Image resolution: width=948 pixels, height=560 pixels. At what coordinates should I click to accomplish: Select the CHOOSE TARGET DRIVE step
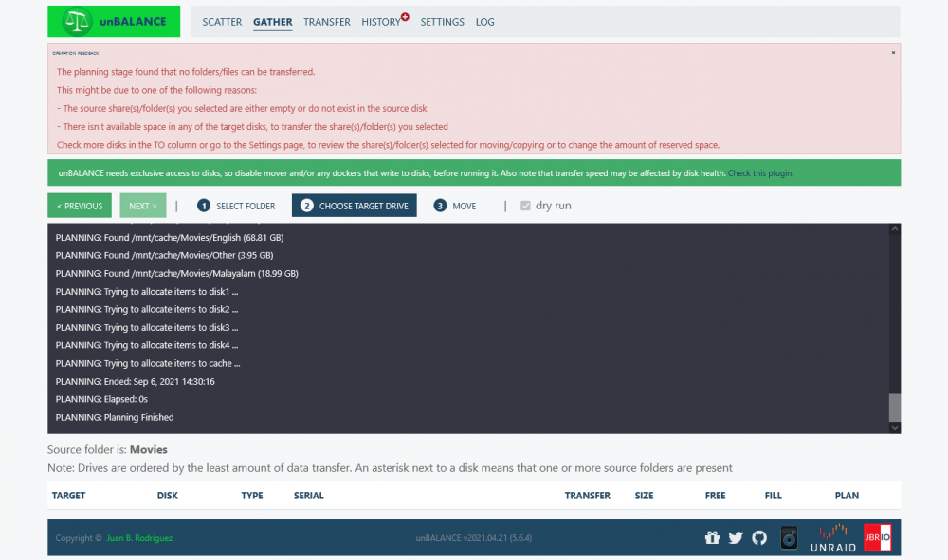tap(355, 206)
